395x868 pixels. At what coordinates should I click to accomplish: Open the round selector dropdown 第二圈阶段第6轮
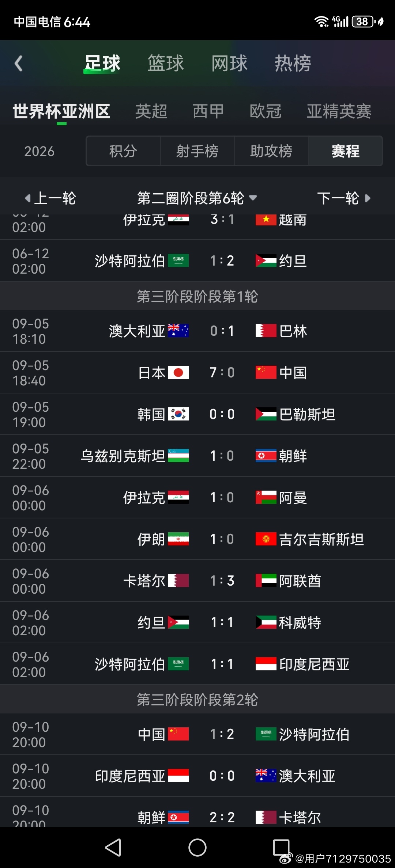pyautogui.click(x=197, y=198)
